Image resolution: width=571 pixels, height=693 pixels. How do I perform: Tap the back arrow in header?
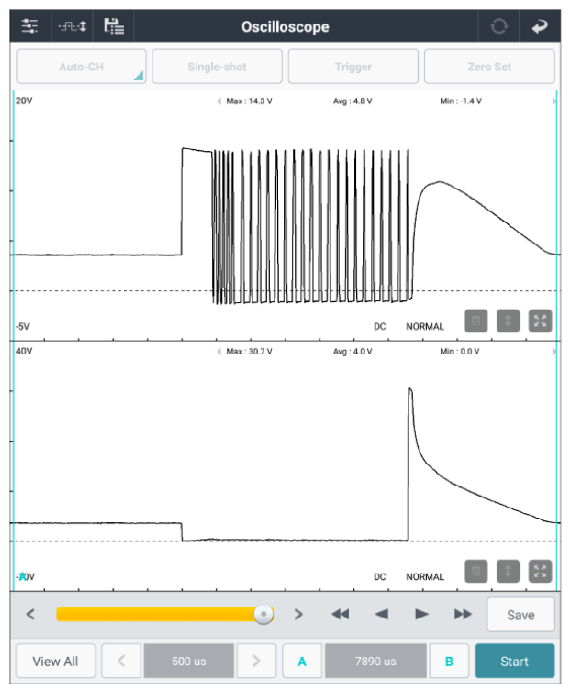[540, 27]
